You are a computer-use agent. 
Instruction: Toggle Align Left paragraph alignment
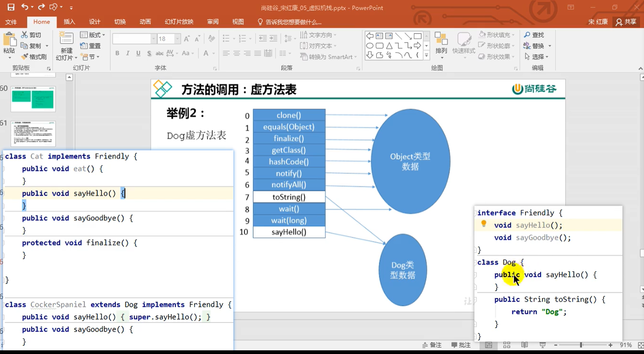(226, 53)
